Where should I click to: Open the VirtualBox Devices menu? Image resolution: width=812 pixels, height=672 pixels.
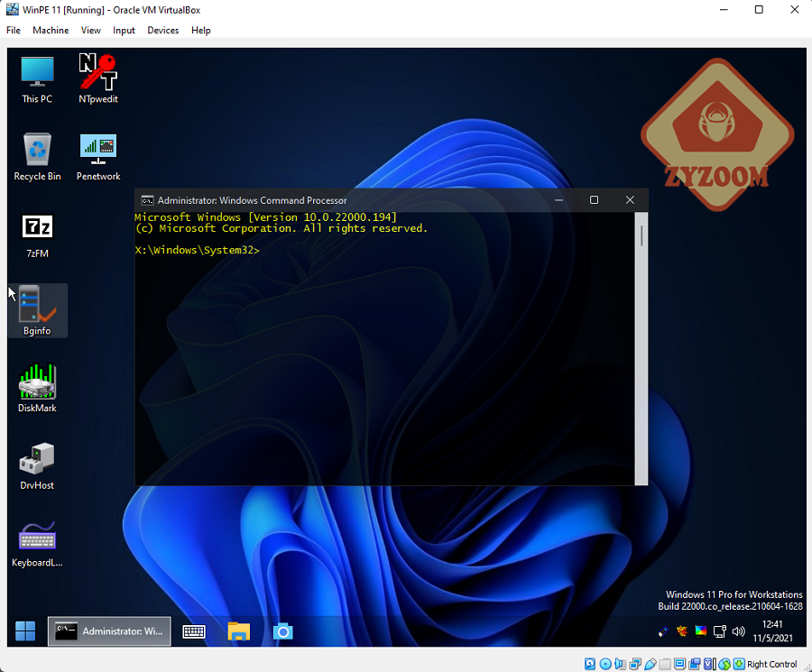click(x=163, y=30)
